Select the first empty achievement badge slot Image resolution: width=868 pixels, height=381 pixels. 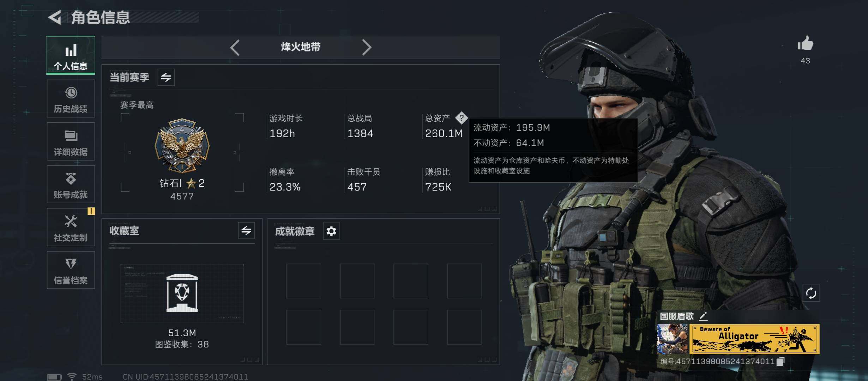(x=304, y=281)
